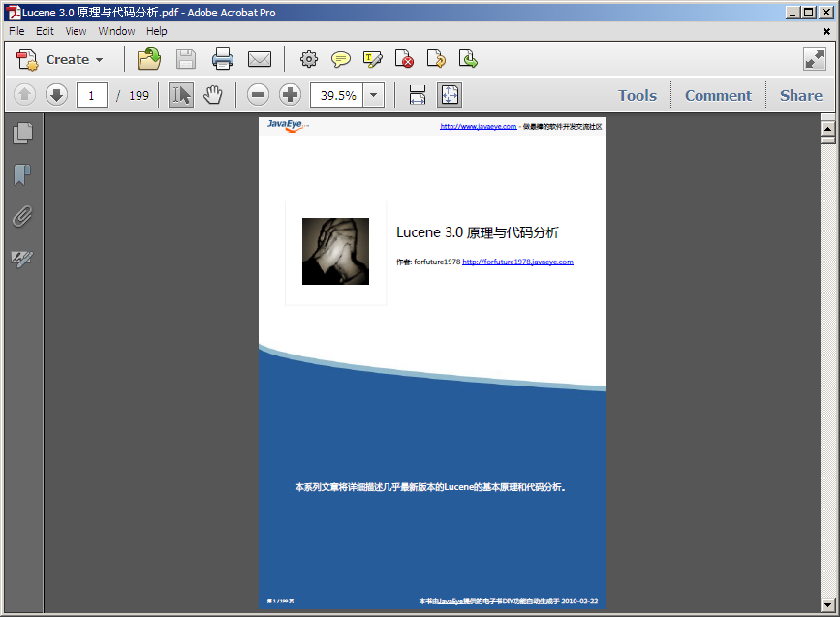
Task: Choose the Select text cursor tool
Action: pyautogui.click(x=181, y=95)
